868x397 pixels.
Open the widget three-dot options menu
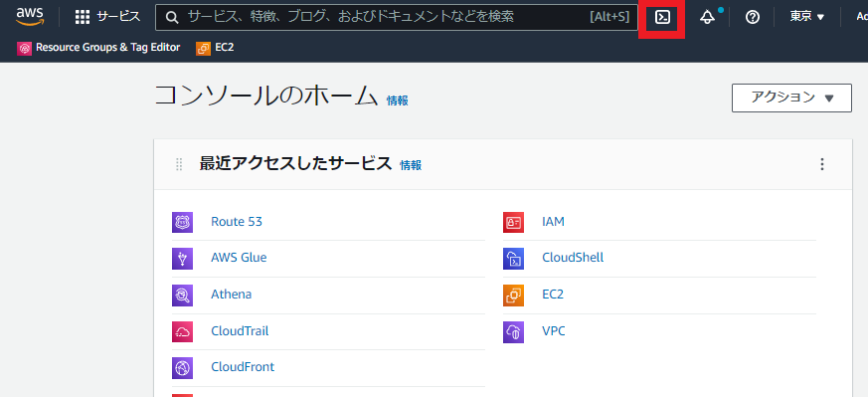[822, 164]
